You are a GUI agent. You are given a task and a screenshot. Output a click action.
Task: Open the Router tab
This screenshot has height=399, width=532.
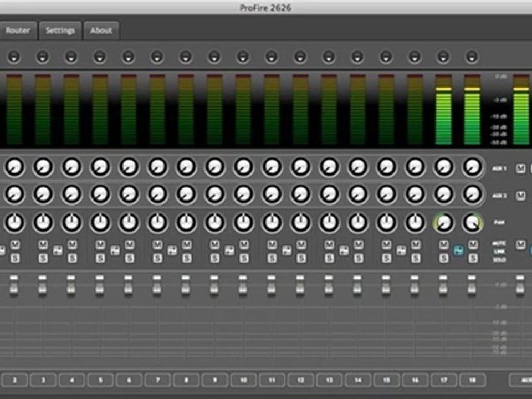(18, 30)
